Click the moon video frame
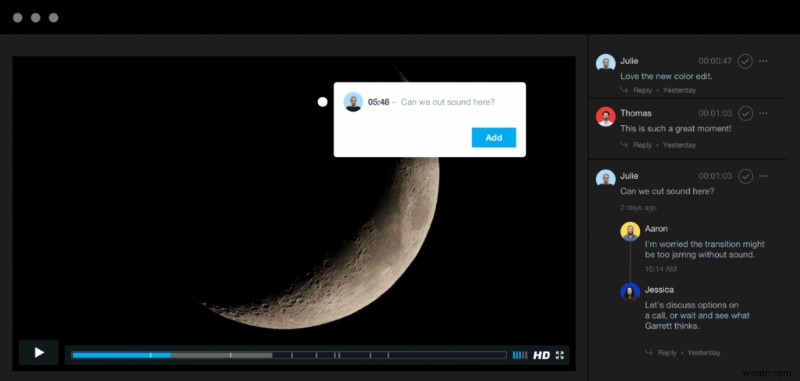The height and width of the screenshot is (381, 800). 294,213
